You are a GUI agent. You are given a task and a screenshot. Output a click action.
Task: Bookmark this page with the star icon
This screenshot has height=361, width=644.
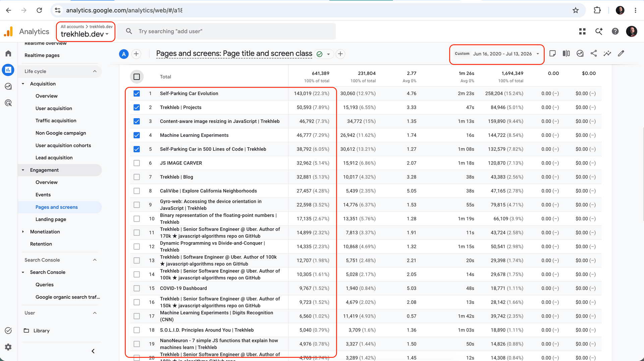(x=576, y=10)
